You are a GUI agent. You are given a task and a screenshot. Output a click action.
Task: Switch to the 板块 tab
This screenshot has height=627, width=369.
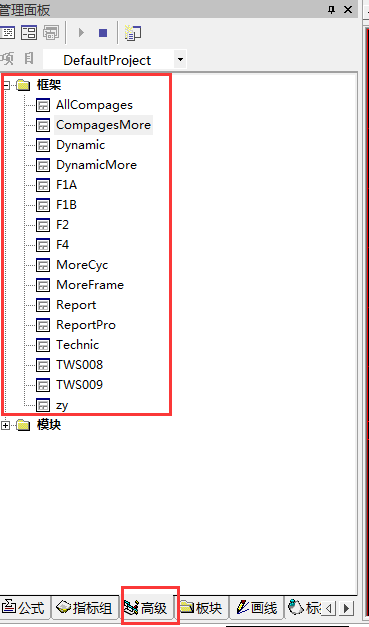click(202, 608)
